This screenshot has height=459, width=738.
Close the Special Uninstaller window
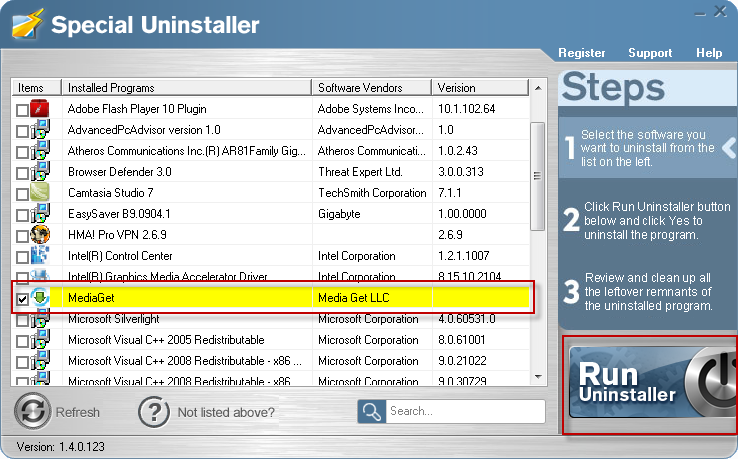[x=720, y=11]
